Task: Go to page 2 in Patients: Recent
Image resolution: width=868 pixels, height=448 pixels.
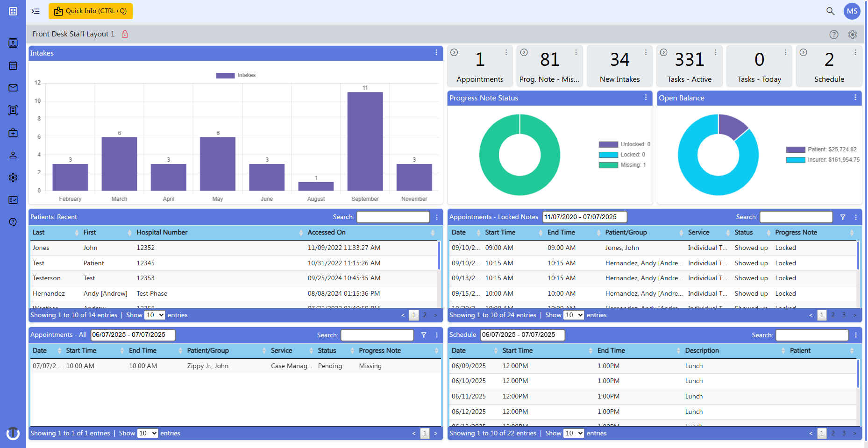Action: pyautogui.click(x=425, y=315)
